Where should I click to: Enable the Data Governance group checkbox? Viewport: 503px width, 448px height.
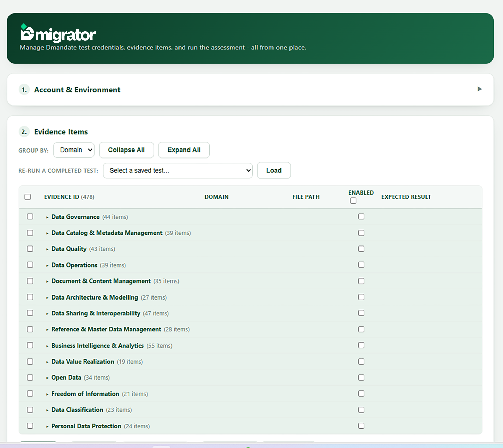tap(361, 217)
